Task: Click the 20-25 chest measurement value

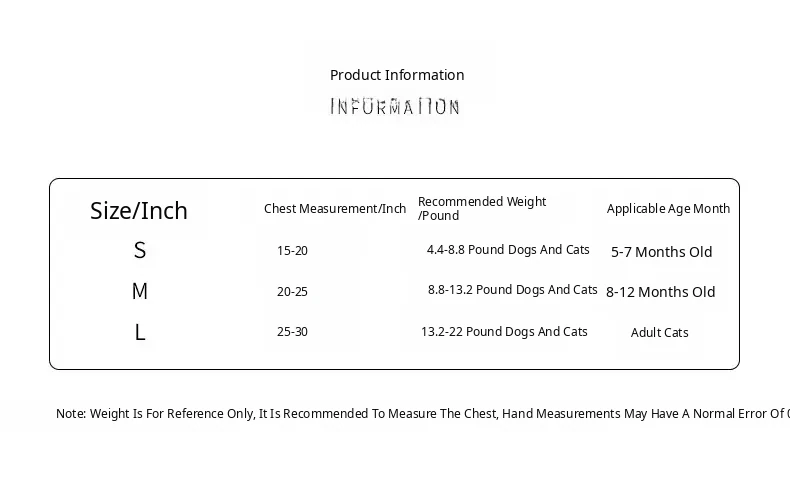Action: tap(292, 292)
